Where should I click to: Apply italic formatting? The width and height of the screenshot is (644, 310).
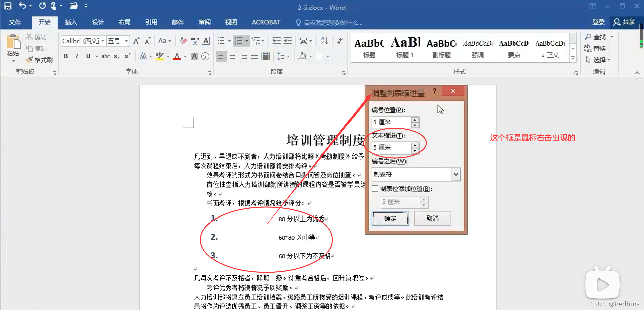click(76, 56)
